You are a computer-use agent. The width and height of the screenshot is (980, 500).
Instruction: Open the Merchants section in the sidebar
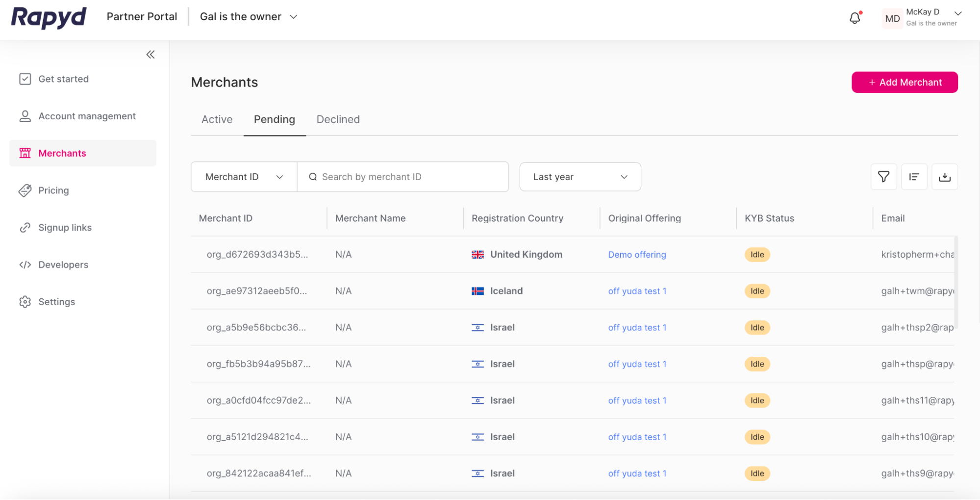(62, 153)
